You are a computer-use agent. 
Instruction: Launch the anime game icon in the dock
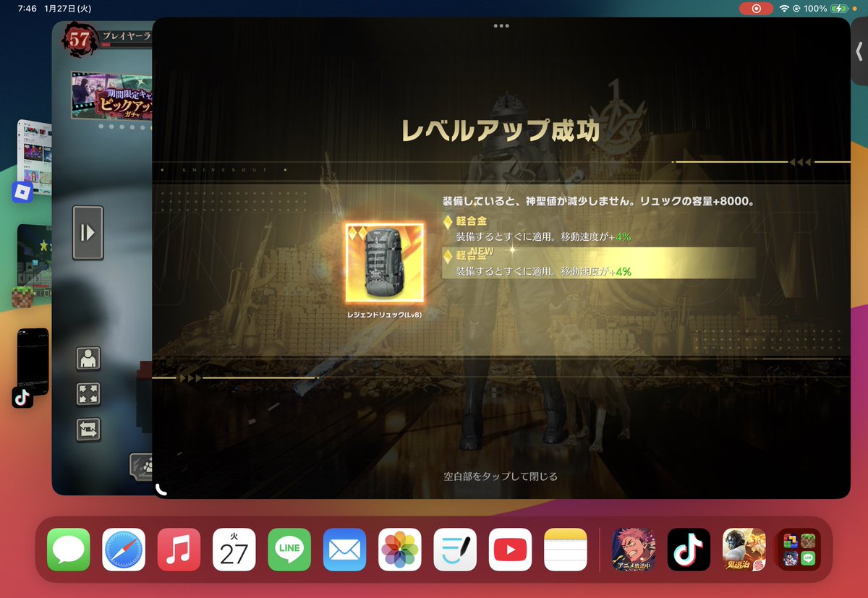pos(634,550)
